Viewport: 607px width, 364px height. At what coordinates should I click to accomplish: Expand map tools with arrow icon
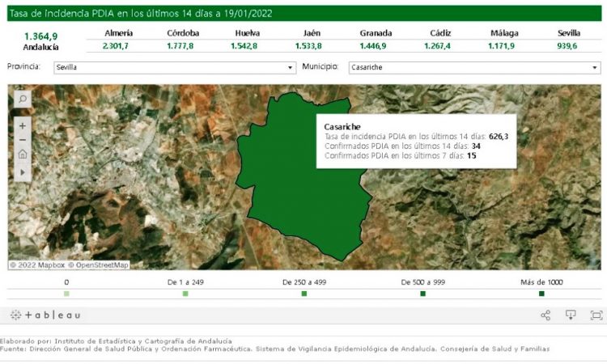coord(22,171)
